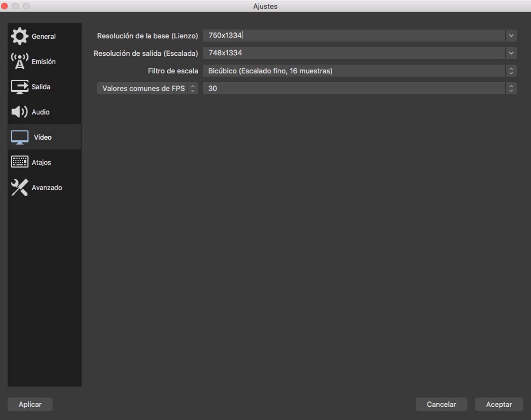This screenshot has height=420, width=531.
Task: Expand the base resolution dropdown arrow
Action: [511, 35]
